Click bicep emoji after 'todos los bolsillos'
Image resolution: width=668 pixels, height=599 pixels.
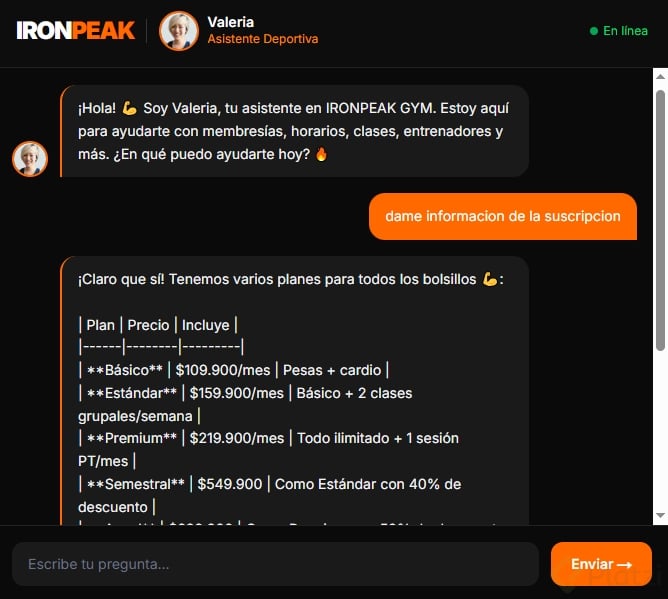tap(489, 279)
